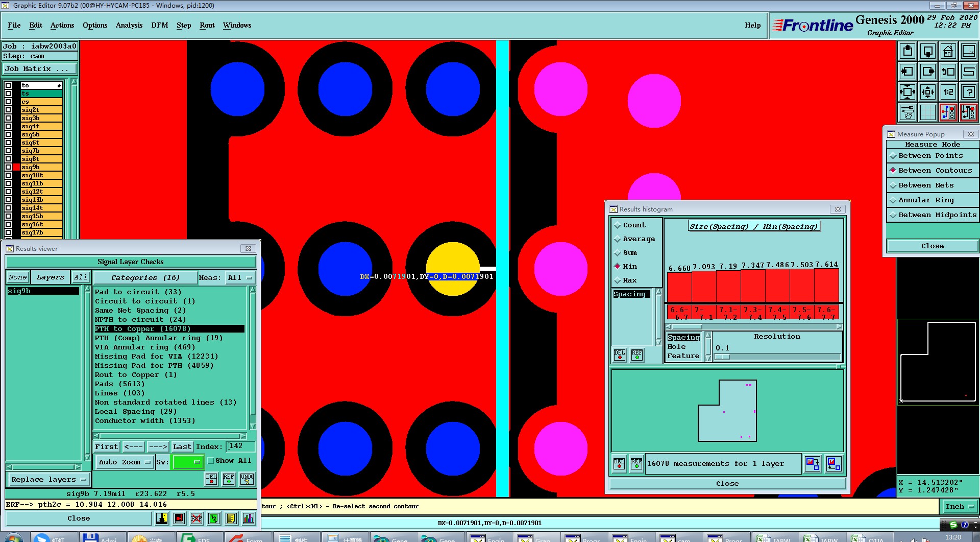Image resolution: width=980 pixels, height=542 pixels.
Task: Close the Measure Popup via Close button
Action: (x=933, y=246)
